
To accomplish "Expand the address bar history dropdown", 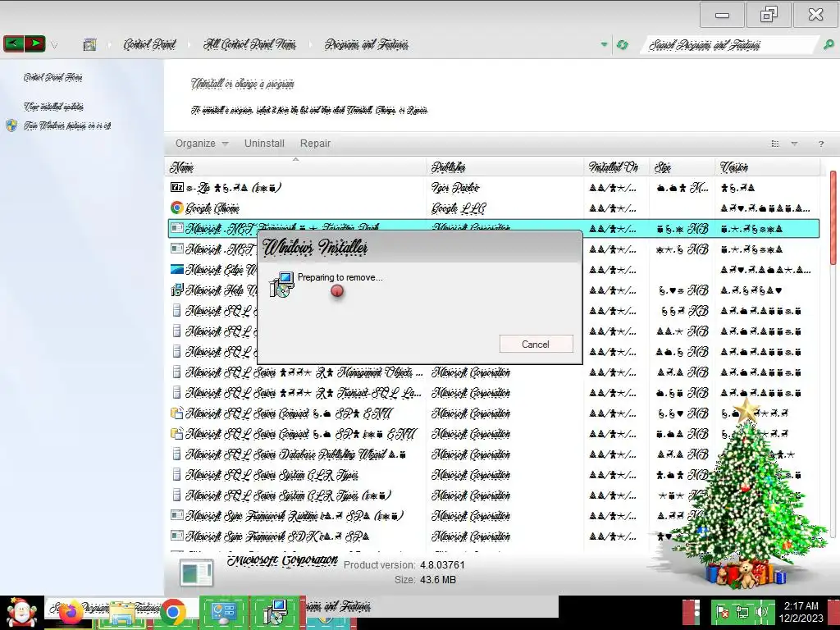I will (x=605, y=44).
